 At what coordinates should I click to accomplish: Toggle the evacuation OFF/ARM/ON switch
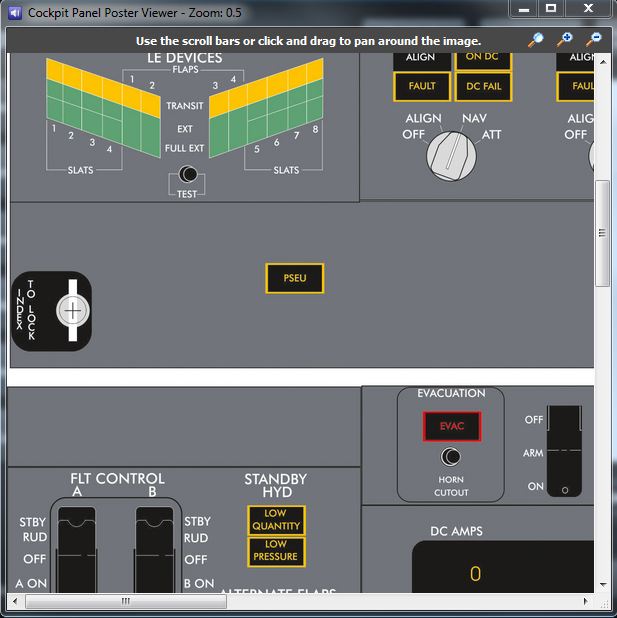565,451
